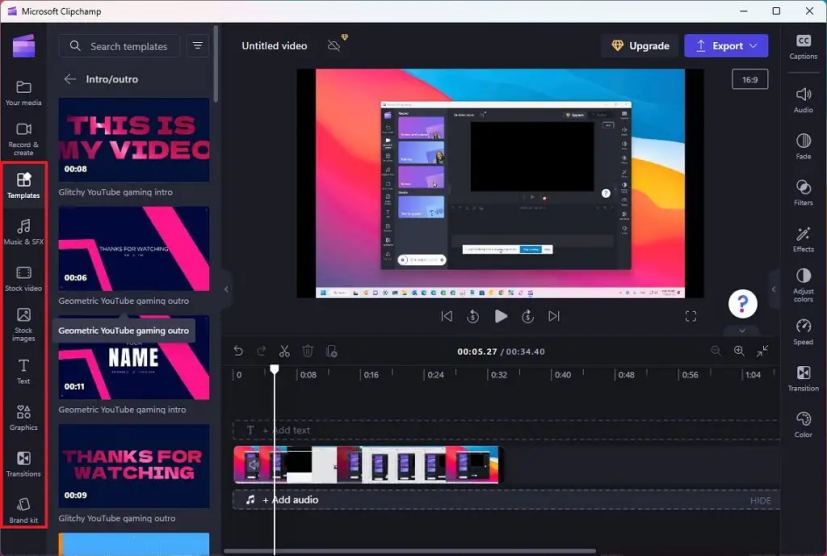The width and height of the screenshot is (827, 556).
Task: Select the Templates sidebar tab
Action: [x=23, y=185]
